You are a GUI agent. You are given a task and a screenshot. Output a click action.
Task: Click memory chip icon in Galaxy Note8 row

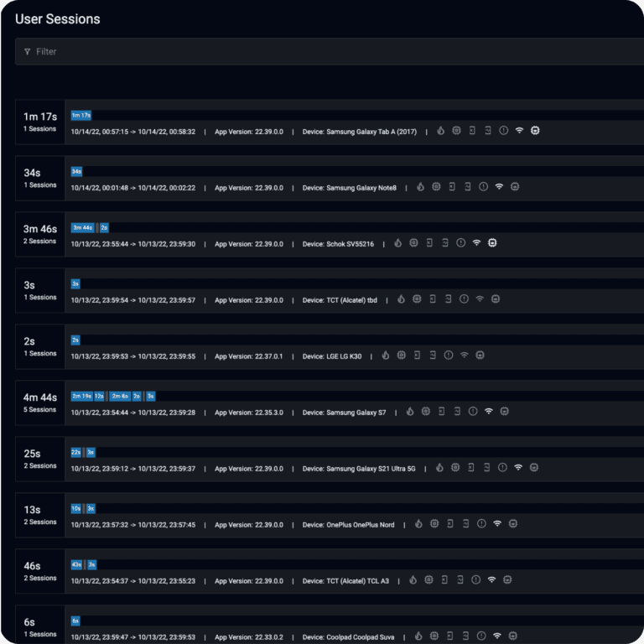pyautogui.click(x=515, y=187)
